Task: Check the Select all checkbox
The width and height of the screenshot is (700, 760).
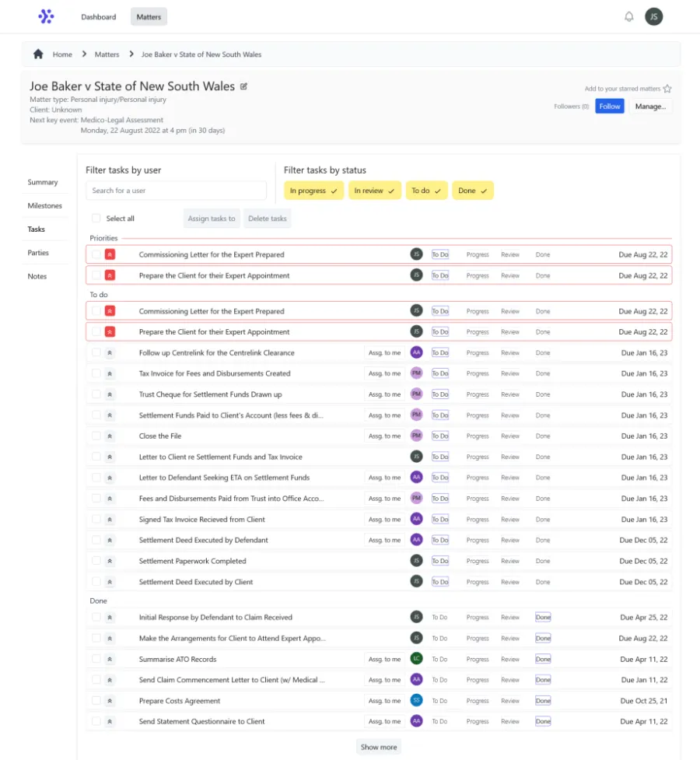Action: (x=96, y=218)
